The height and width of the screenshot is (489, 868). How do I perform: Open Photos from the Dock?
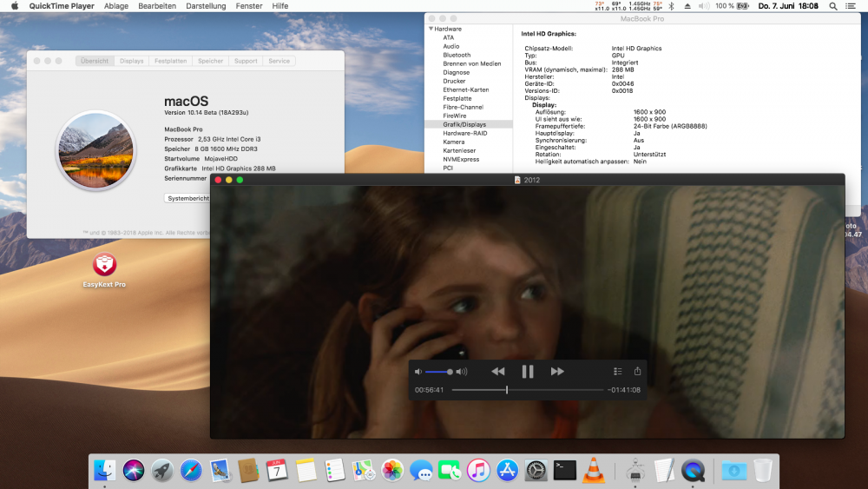pos(392,471)
